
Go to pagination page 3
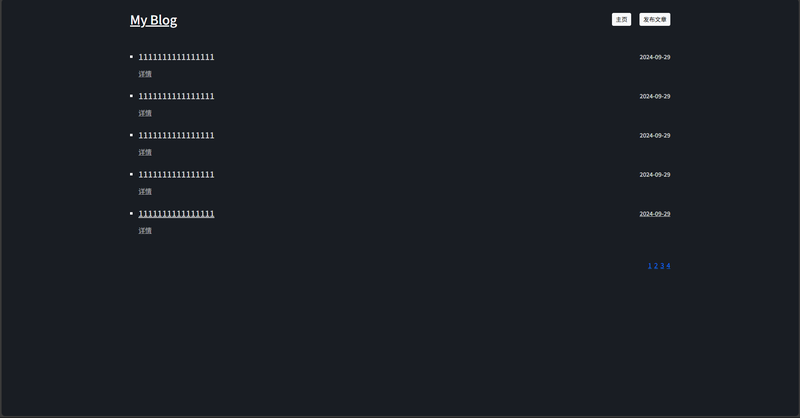point(662,265)
